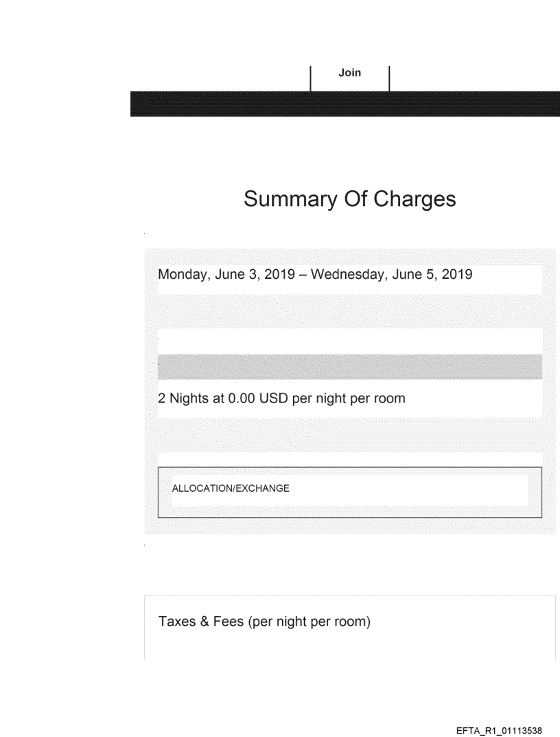Image resolution: width=560 pixels, height=737 pixels.
Task: Click the black navigation bar
Action: pyautogui.click(x=345, y=104)
